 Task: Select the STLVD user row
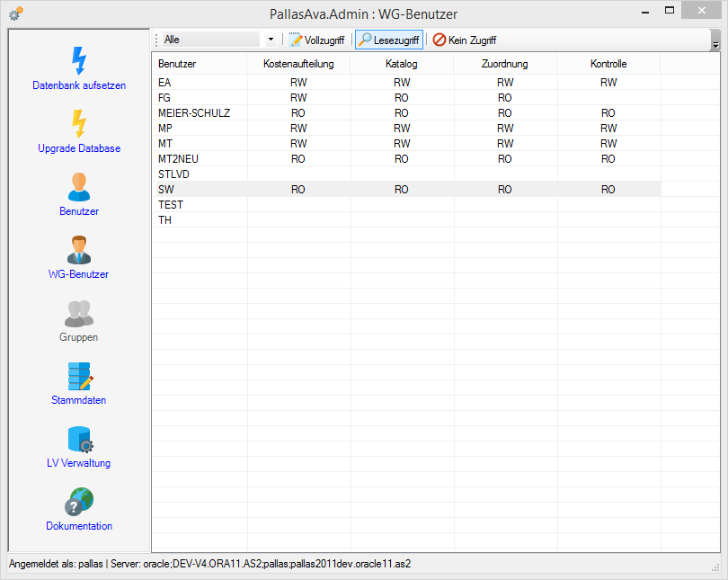(407, 174)
